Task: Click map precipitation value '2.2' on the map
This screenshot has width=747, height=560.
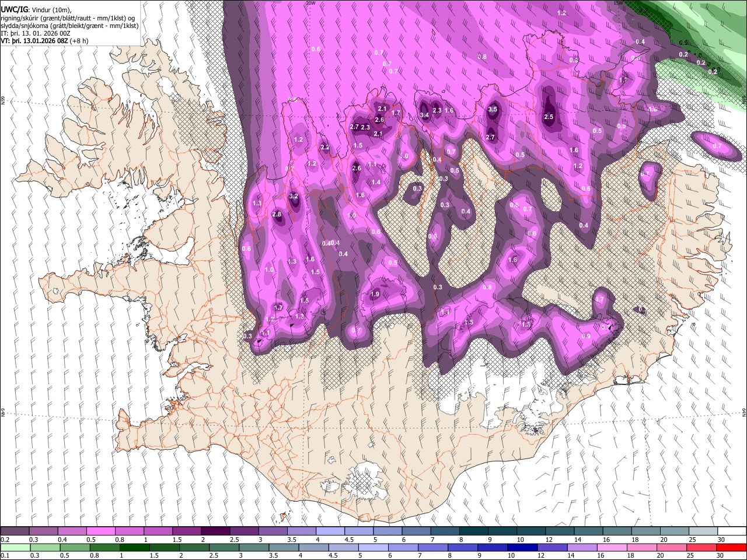Action: coord(325,148)
